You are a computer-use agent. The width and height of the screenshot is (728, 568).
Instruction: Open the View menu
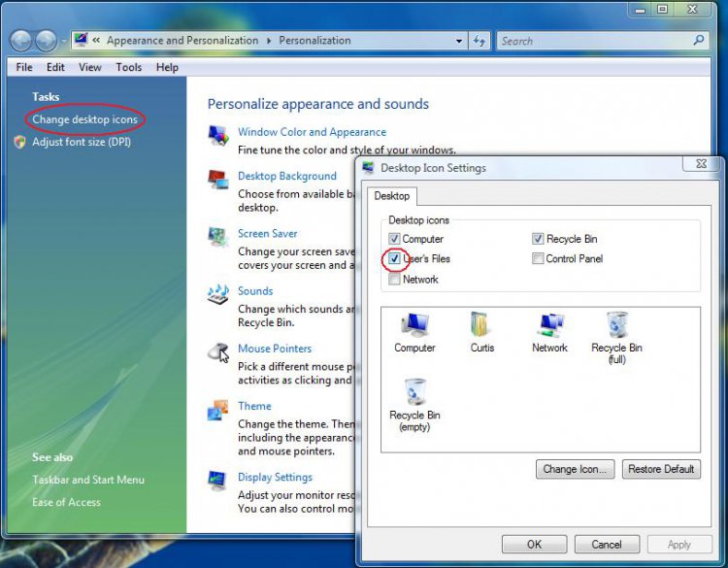(89, 67)
